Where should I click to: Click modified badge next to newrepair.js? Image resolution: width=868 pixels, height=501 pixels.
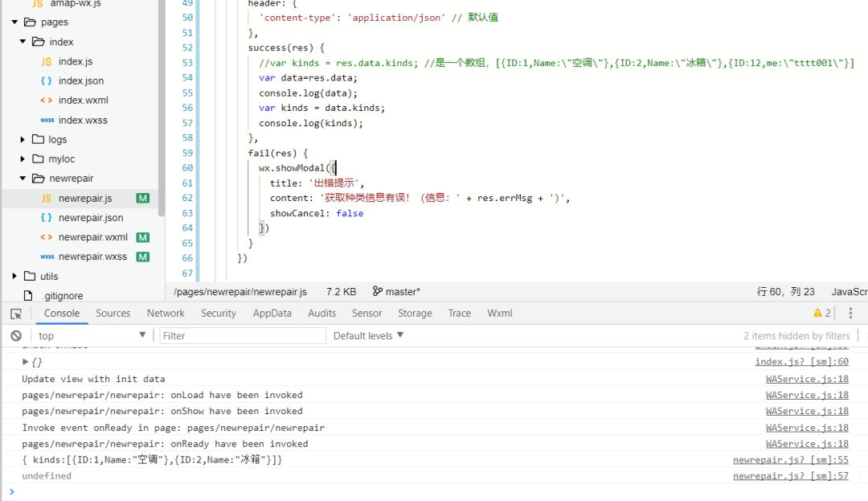pyautogui.click(x=143, y=198)
